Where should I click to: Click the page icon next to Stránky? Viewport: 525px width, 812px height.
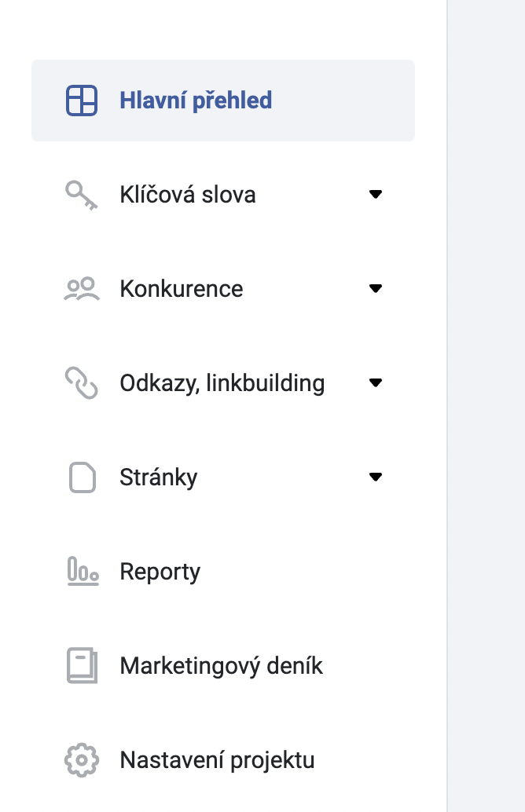pos(81,477)
